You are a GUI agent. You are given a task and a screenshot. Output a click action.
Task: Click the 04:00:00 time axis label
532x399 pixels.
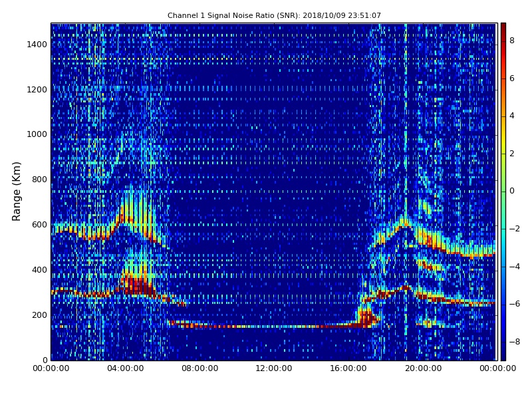126,368
